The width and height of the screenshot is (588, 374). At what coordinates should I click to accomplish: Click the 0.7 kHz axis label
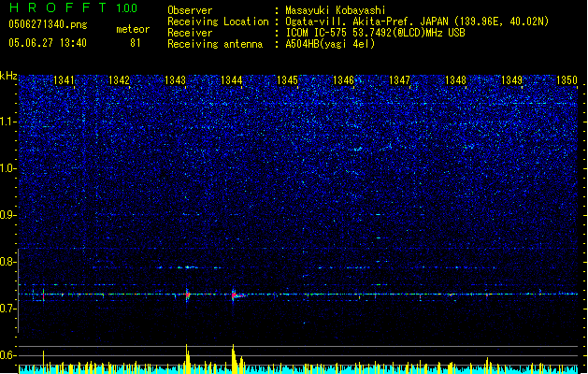tap(7, 309)
